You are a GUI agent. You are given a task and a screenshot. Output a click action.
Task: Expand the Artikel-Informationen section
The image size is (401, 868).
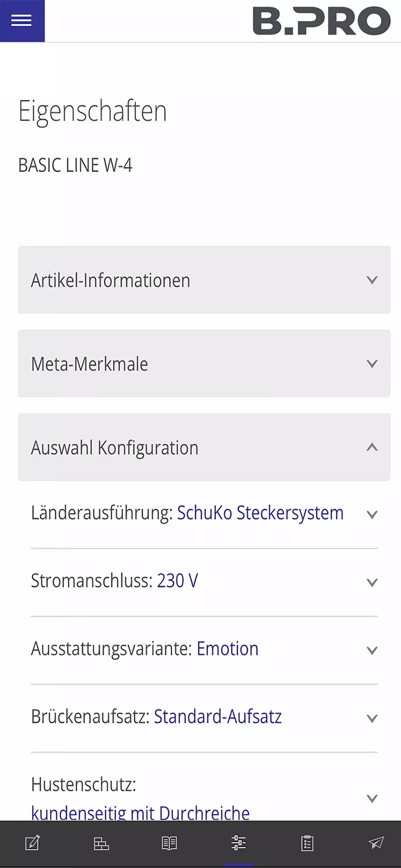[x=204, y=280]
